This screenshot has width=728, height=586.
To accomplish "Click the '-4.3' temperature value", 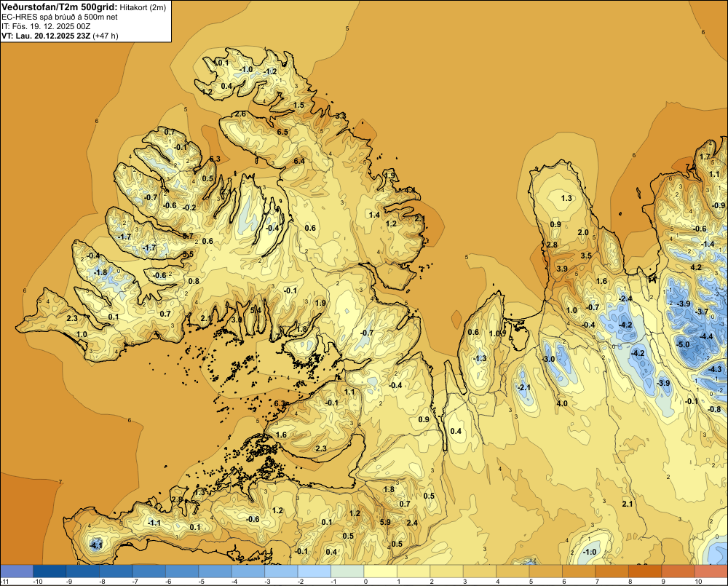I will pyautogui.click(x=716, y=369).
